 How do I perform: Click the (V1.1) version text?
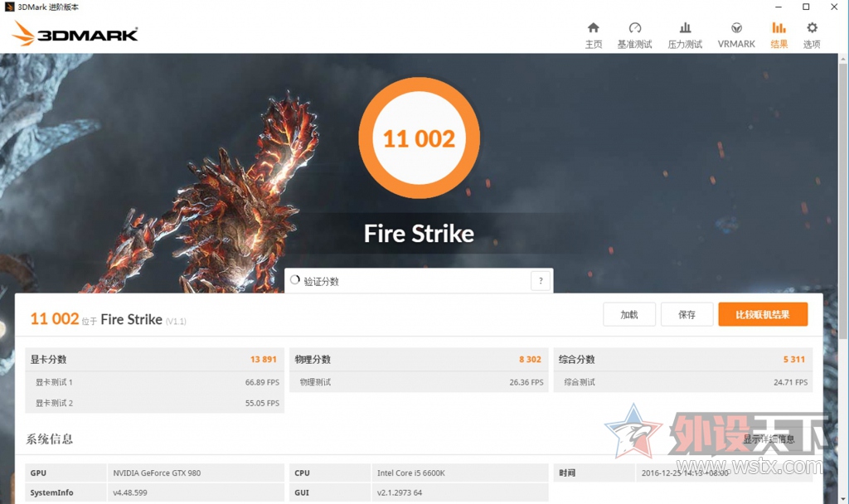point(176,322)
